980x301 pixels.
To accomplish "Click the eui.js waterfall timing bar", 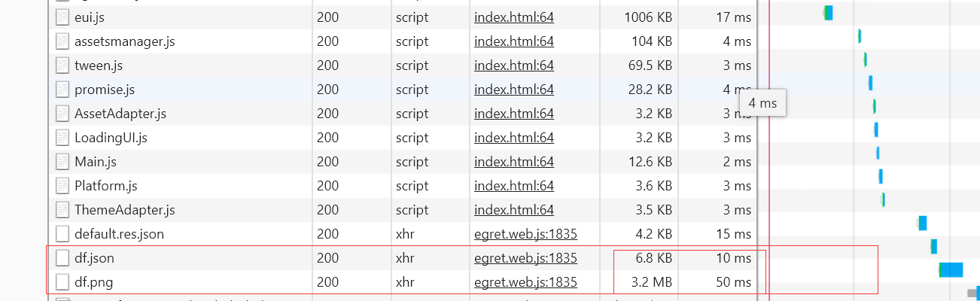I will coord(828,13).
